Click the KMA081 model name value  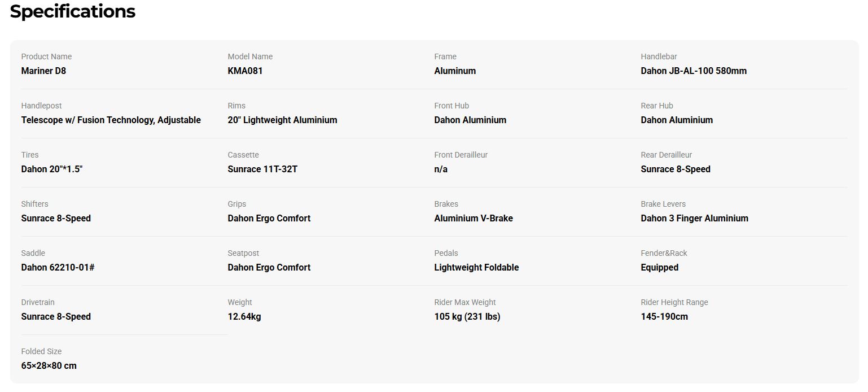pos(245,71)
